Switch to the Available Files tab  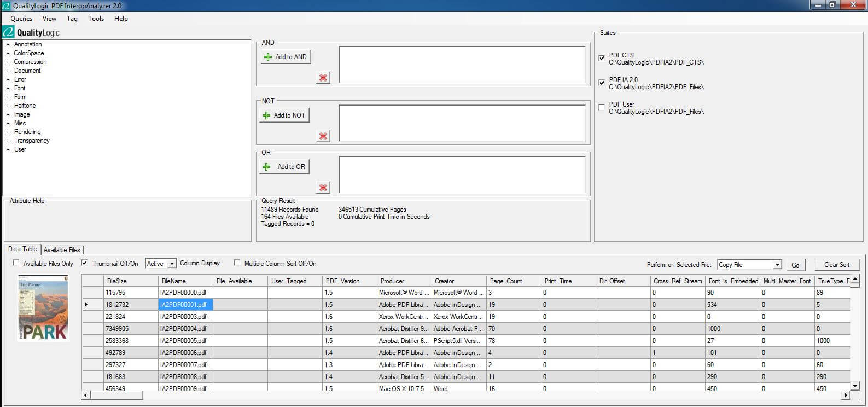click(62, 250)
